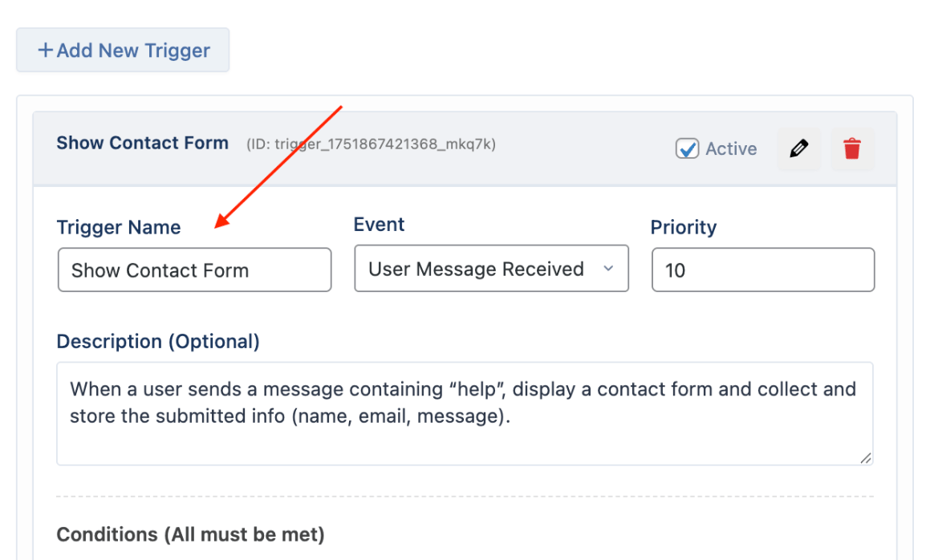Click the pencil edit icon for the trigger
This screenshot has height=560, width=926.
(798, 149)
